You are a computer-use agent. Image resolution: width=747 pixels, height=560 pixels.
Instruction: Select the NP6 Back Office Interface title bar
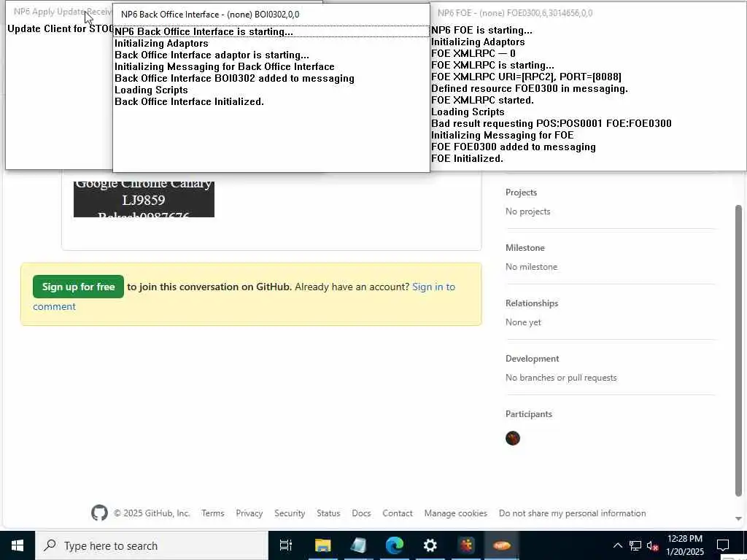click(x=271, y=15)
